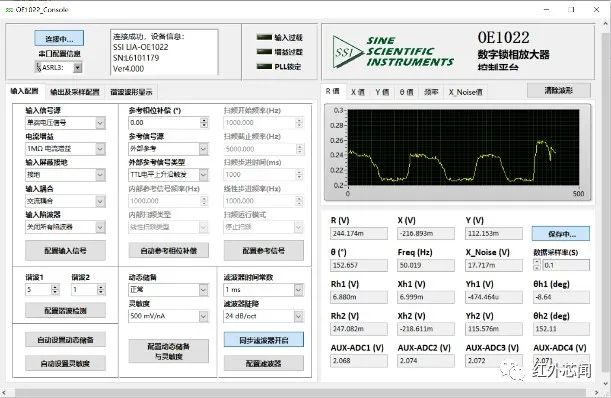Viewport: 611px width, 398px height.
Task: Expand the 滤波器时间常数 dropdown showing 1 ms
Action: point(263,290)
